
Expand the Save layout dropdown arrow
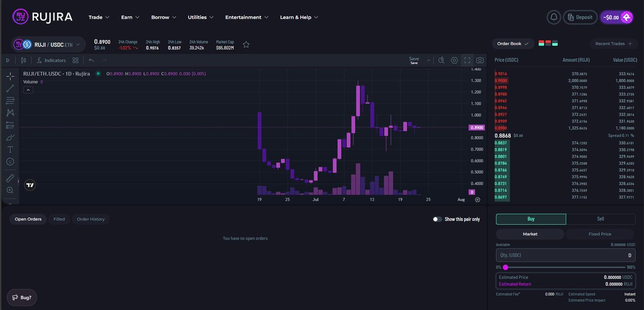tap(428, 61)
